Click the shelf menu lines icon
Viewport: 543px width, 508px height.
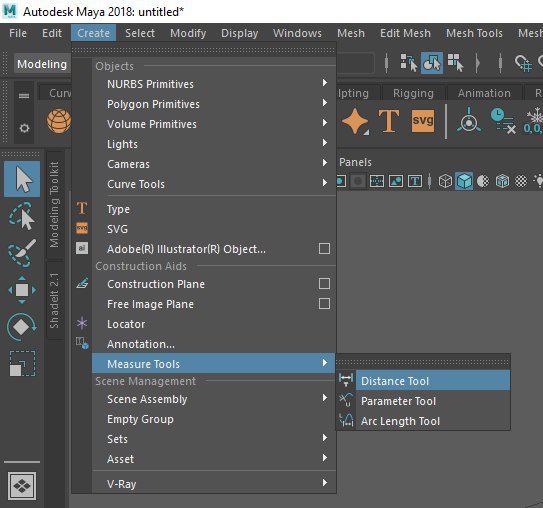pyautogui.click(x=24, y=96)
